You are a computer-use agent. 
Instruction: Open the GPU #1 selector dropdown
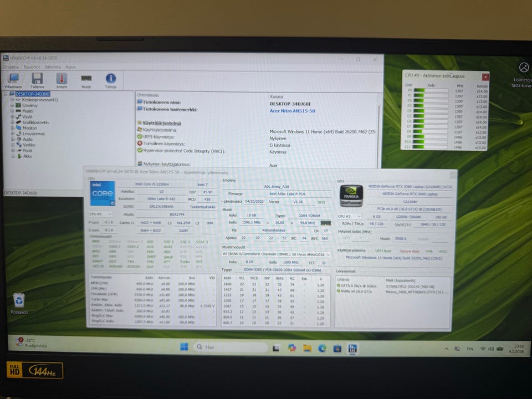pyautogui.click(x=349, y=216)
